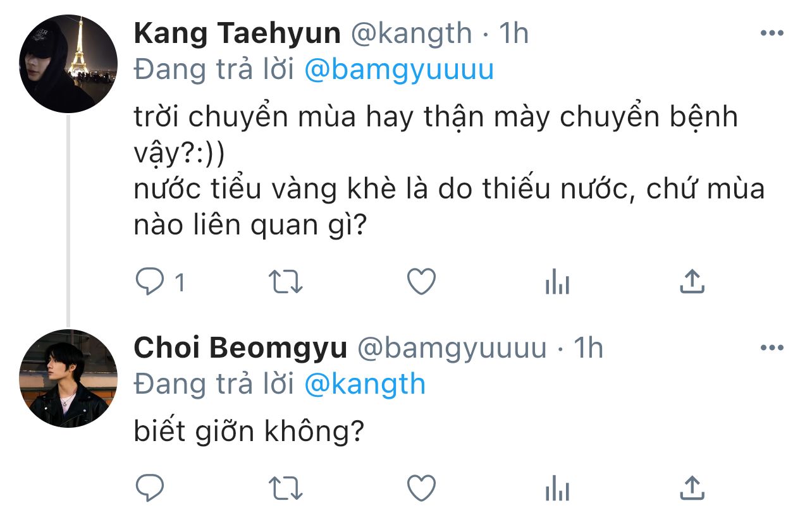Open Choi Beomgyu's profile picture
Screen dimensions: 812x515
[68, 379]
